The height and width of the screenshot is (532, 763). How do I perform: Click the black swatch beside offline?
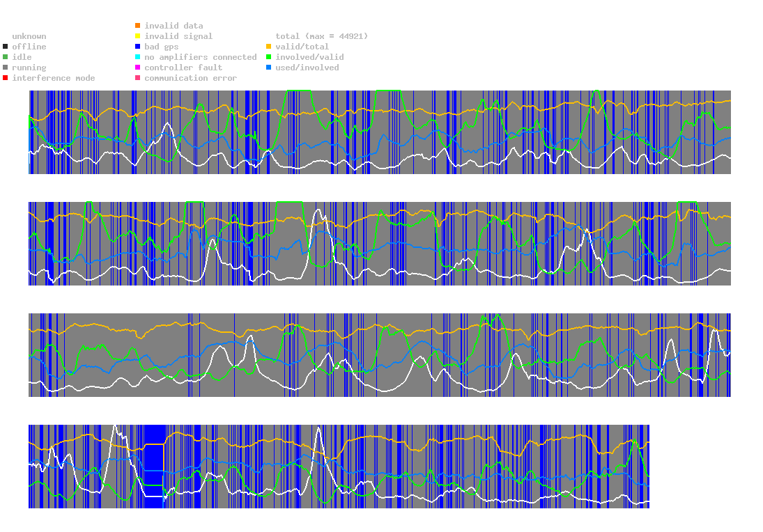coord(6,47)
